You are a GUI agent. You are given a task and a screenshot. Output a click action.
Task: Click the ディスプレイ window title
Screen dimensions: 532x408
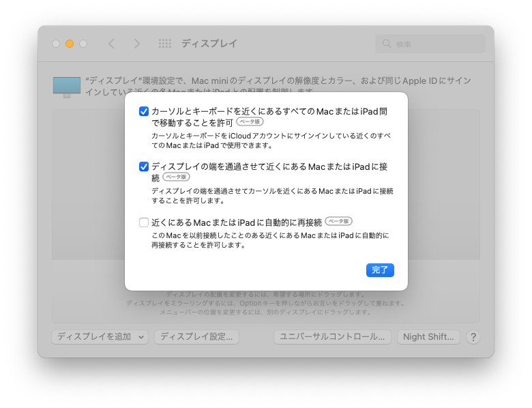click(209, 44)
